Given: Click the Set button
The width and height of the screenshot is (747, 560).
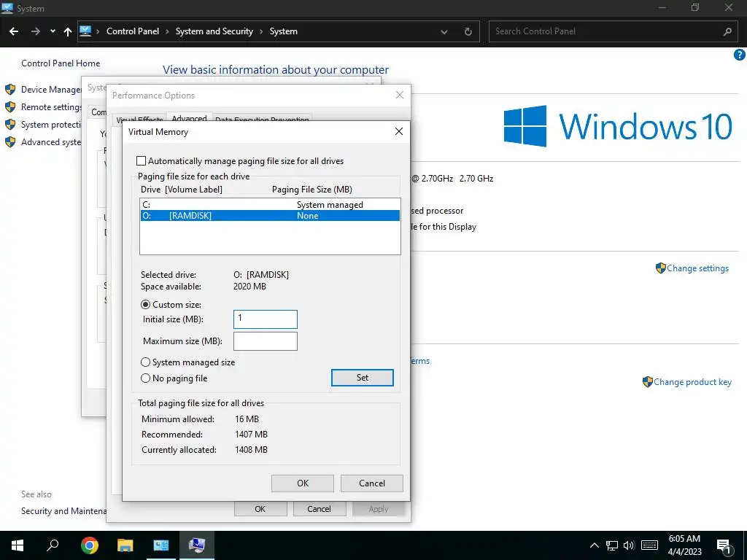Looking at the screenshot, I should click(x=362, y=378).
